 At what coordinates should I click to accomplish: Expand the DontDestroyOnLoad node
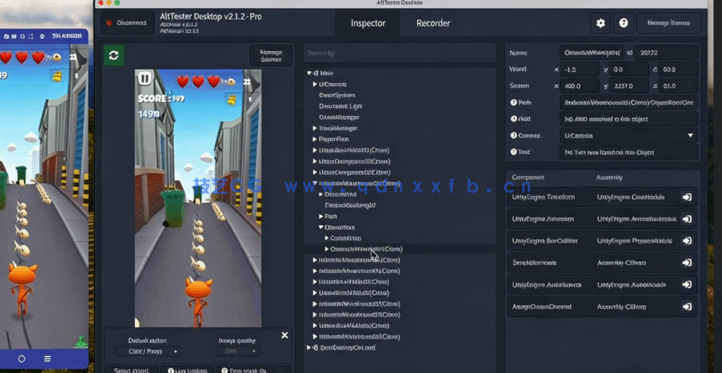pos(309,348)
